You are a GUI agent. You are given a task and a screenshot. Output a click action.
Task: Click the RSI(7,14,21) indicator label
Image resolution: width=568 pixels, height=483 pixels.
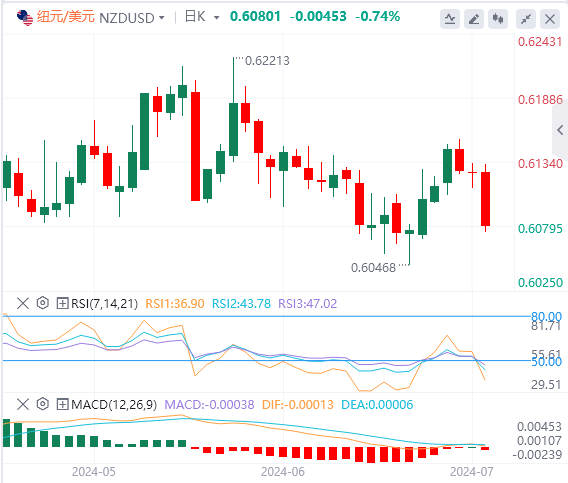(x=104, y=303)
